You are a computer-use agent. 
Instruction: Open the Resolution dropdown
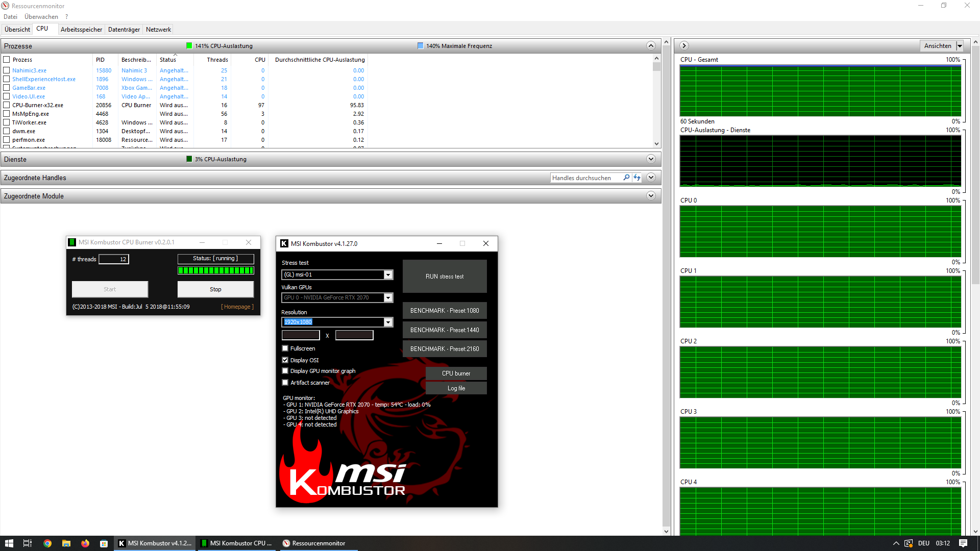click(x=388, y=322)
